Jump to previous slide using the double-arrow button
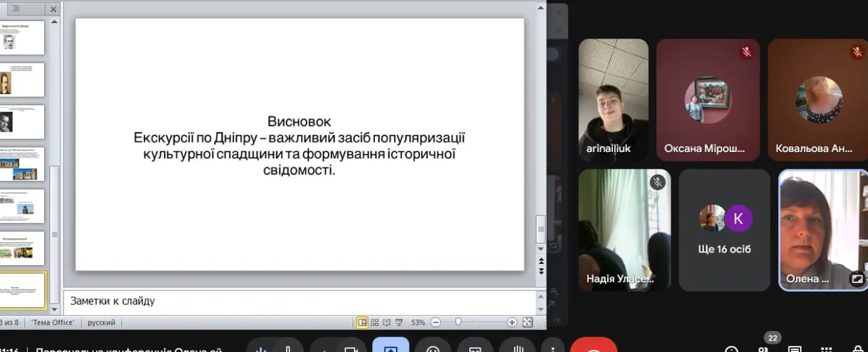The image size is (868, 352). 540,261
